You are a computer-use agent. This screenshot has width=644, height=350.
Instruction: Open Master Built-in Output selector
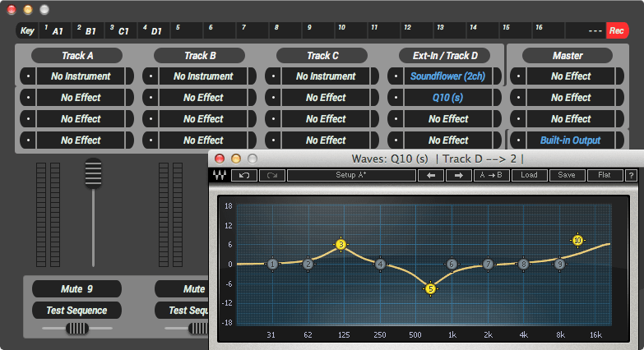571,140
